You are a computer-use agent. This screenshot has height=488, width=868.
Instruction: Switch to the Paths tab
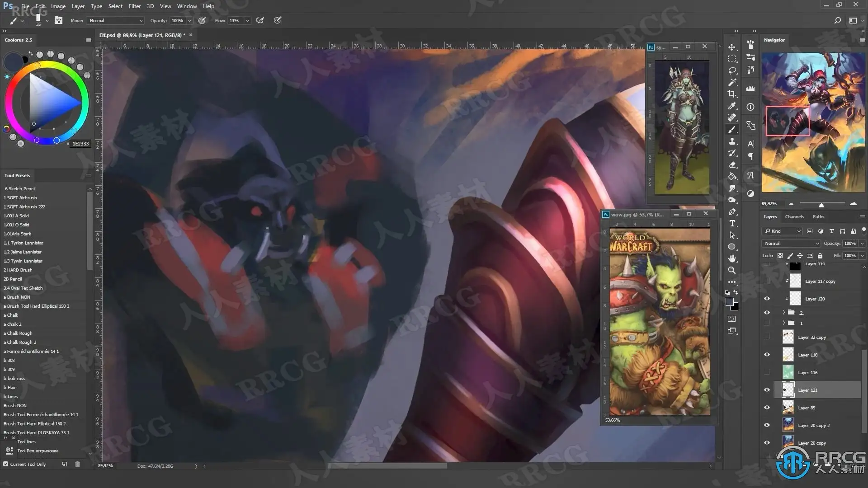click(x=818, y=217)
